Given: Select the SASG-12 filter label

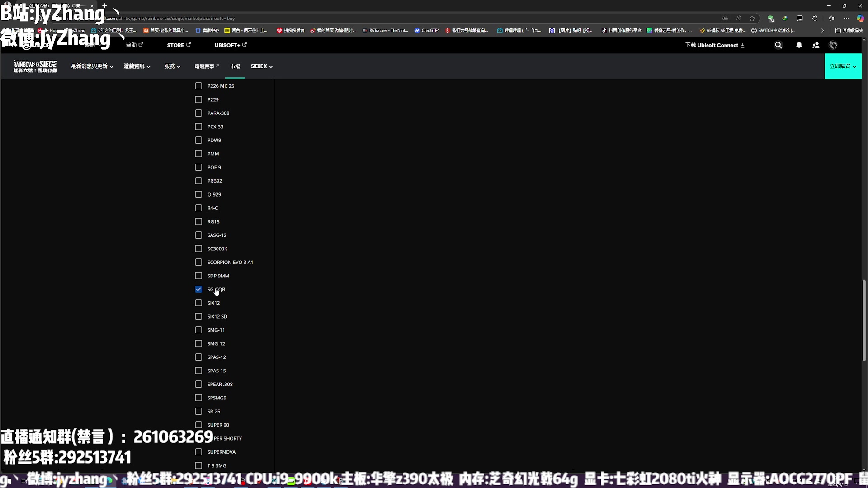Looking at the screenshot, I should tap(217, 235).
